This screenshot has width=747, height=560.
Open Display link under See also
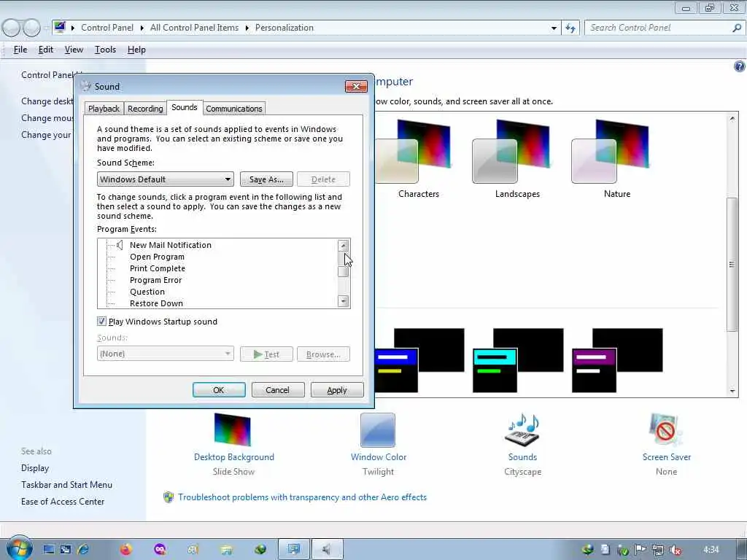35,468
